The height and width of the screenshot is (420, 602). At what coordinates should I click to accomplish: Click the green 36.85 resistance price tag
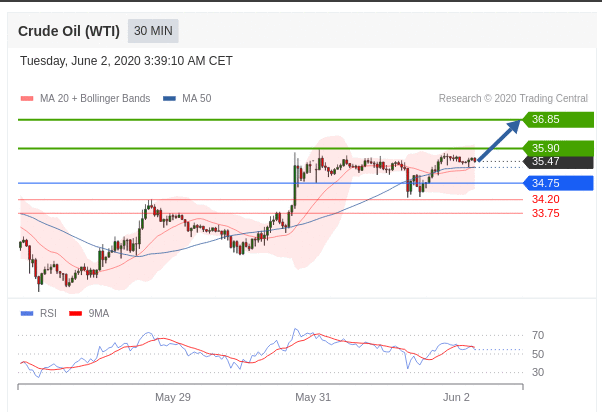coord(558,119)
